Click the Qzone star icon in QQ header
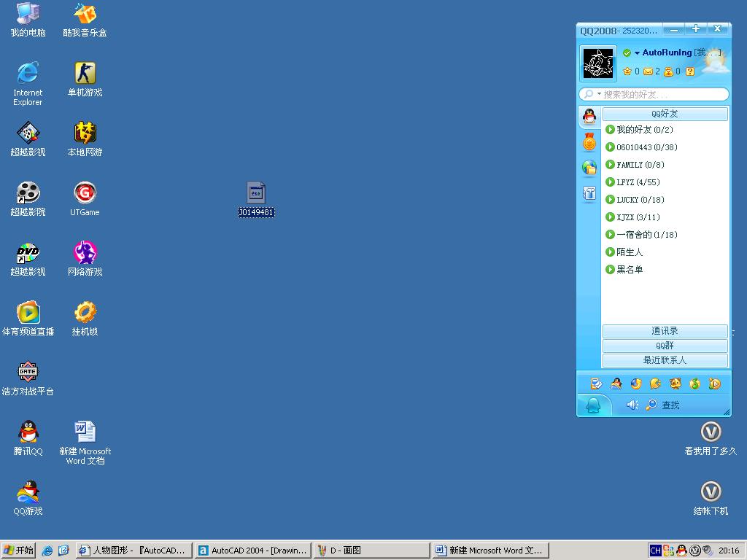The width and height of the screenshot is (747, 560). click(x=627, y=71)
